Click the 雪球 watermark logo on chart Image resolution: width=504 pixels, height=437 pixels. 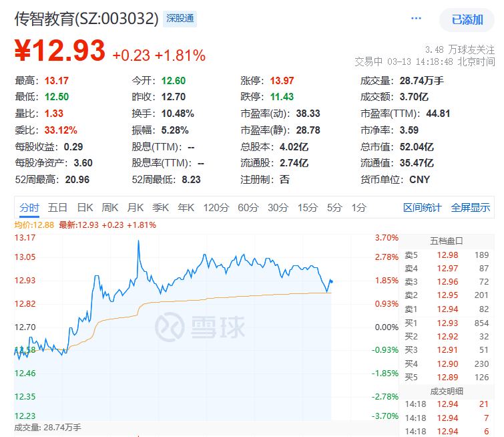point(200,325)
